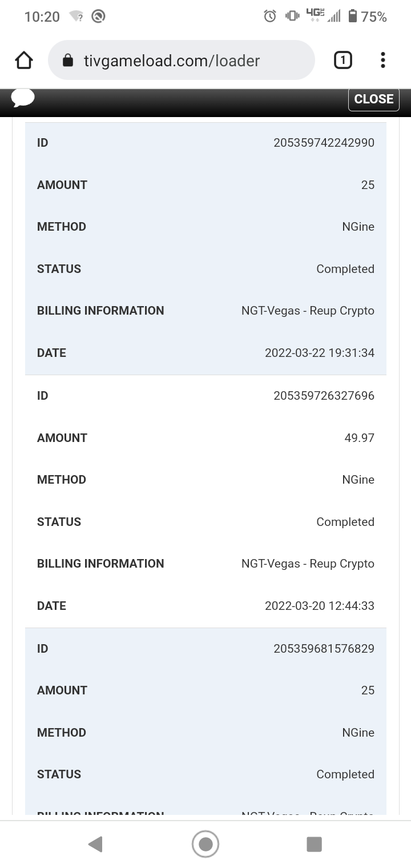Viewport: 411px width, 868px height.
Task: Select transaction ID 205359681576829
Action: [324, 649]
